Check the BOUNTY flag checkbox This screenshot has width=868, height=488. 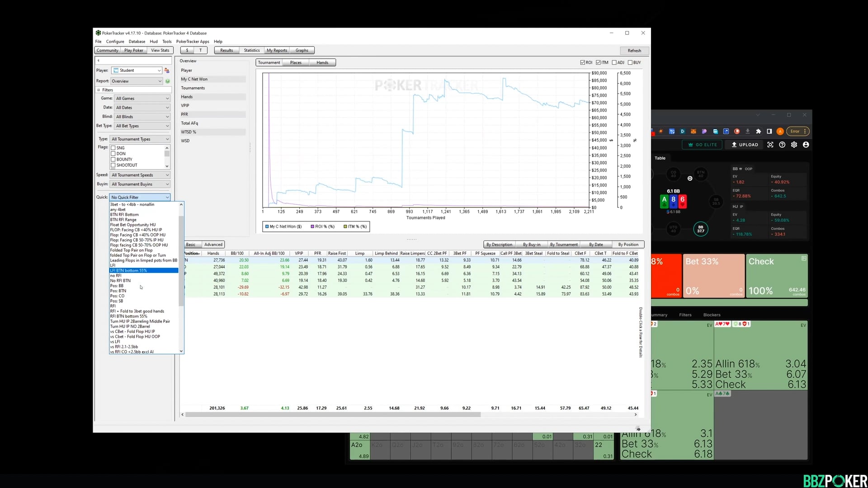[x=113, y=160]
